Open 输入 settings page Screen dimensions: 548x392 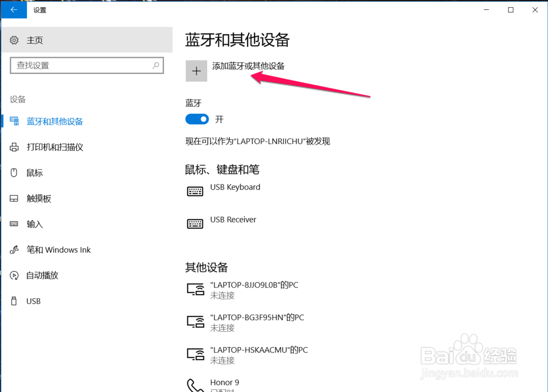(35, 224)
